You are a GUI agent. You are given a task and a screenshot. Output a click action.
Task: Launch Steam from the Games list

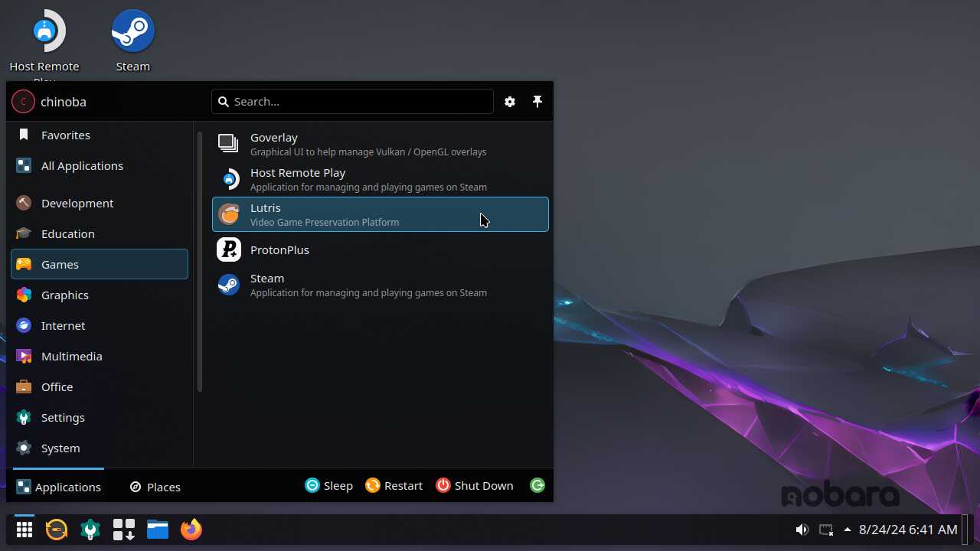(381, 285)
